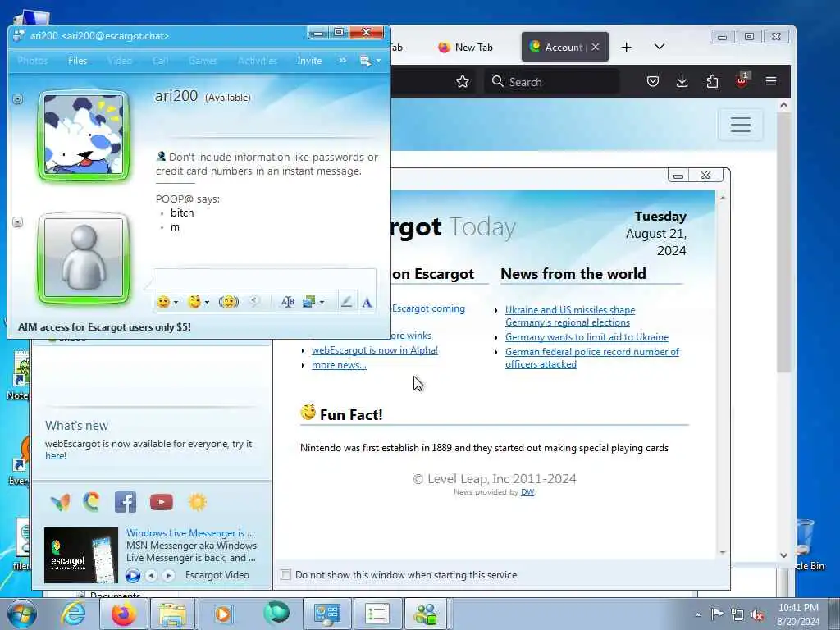Screen dimensions: 840x630
Task: Open the weather sun icon in Messenger
Action: click(x=197, y=502)
